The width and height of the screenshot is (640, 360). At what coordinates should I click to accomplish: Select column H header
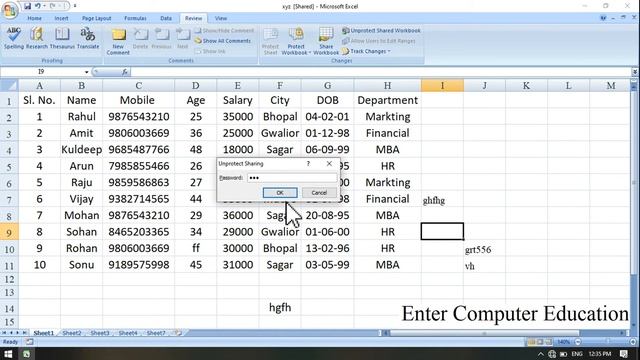point(387,86)
